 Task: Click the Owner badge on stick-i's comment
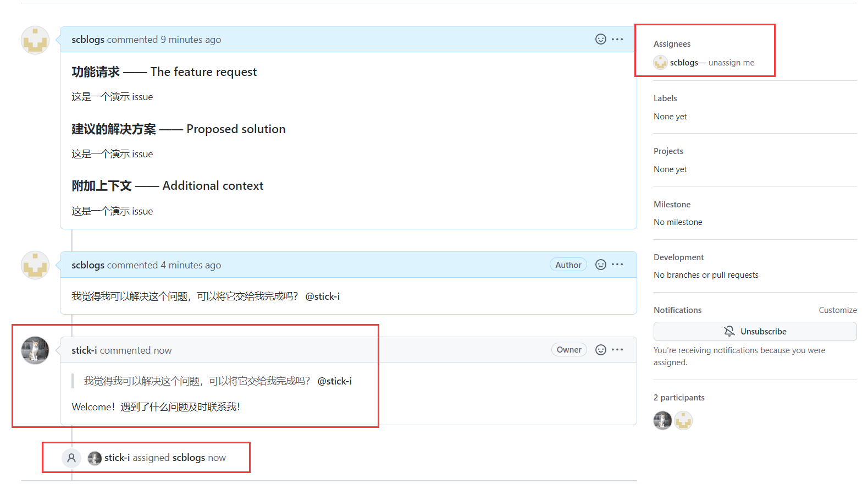pos(569,350)
